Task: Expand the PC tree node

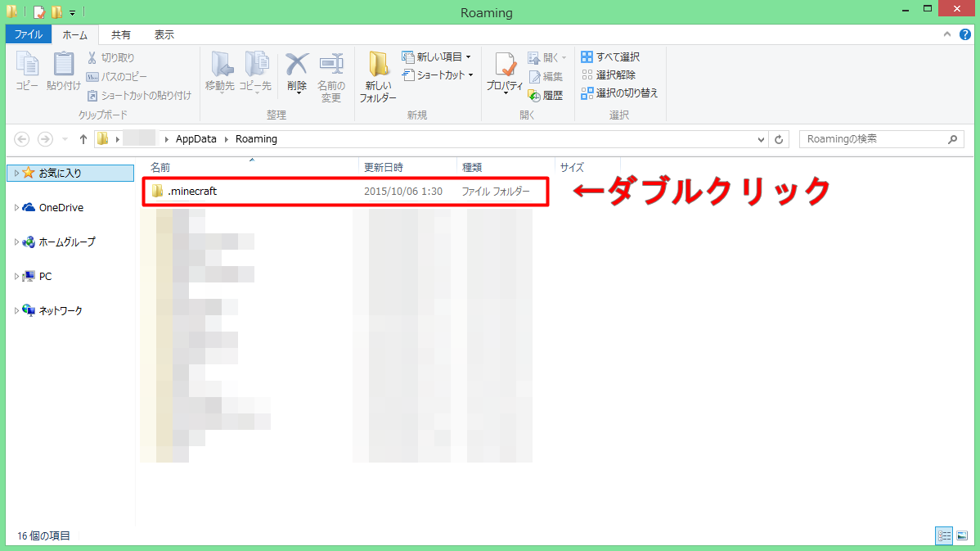Action: [16, 277]
